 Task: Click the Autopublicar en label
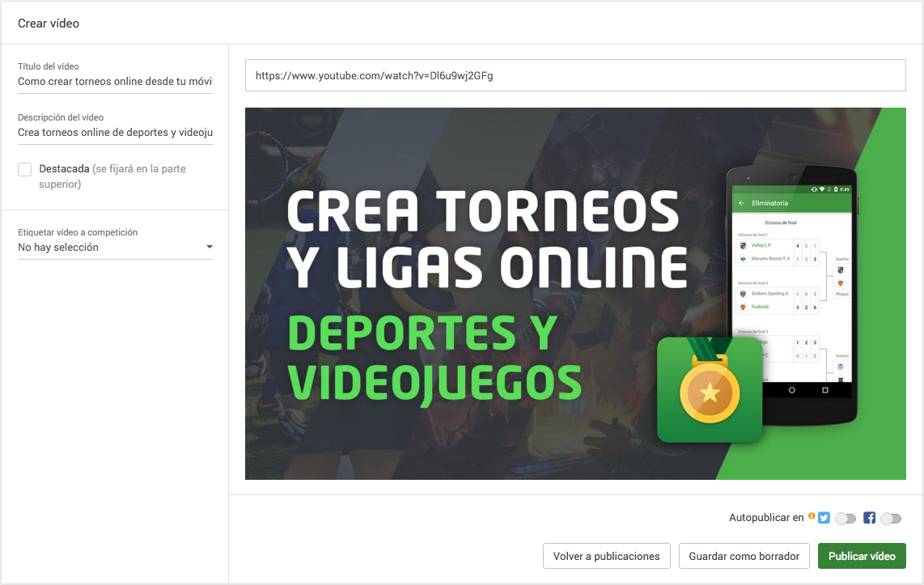pyautogui.click(x=766, y=518)
